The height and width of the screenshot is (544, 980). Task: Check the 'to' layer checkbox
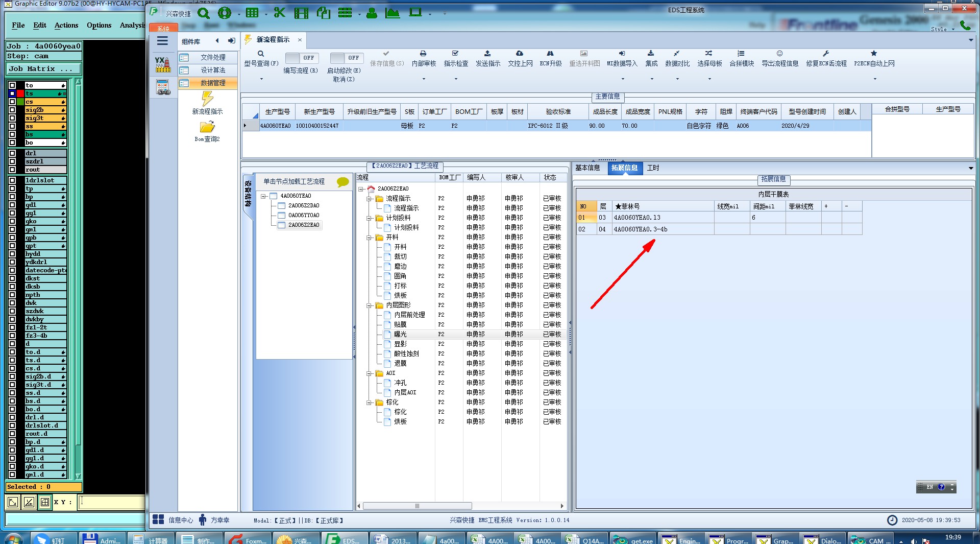pyautogui.click(x=12, y=85)
